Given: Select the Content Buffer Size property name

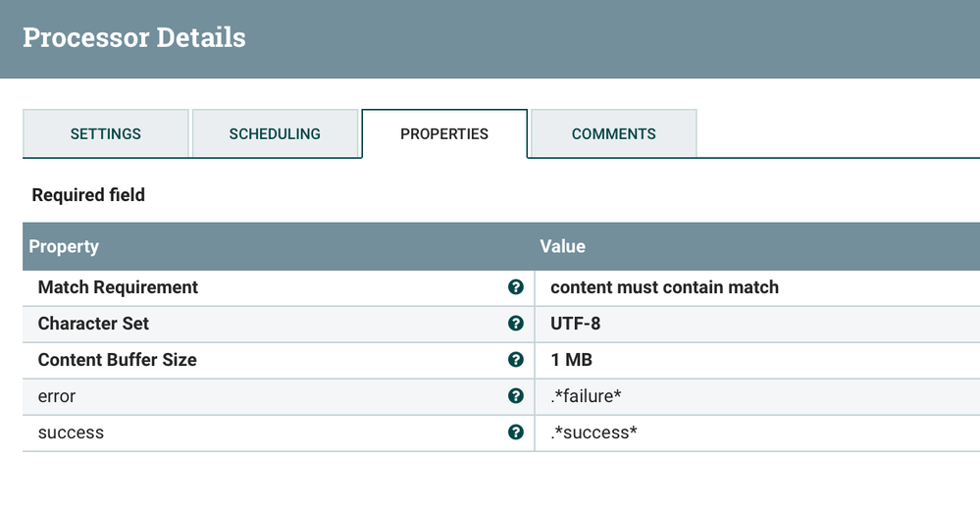Looking at the screenshot, I should point(117,360).
